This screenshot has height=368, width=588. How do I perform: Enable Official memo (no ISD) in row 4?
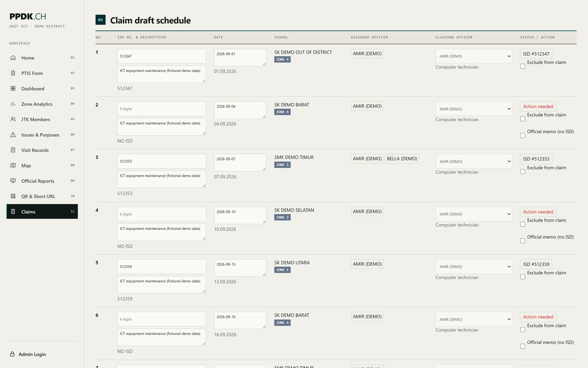[x=523, y=241]
